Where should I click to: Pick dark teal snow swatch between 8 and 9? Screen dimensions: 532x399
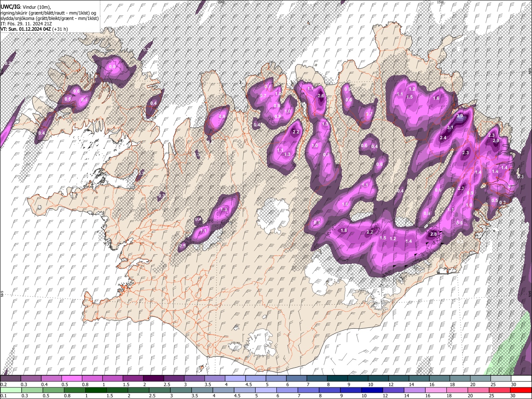[x=337, y=379]
